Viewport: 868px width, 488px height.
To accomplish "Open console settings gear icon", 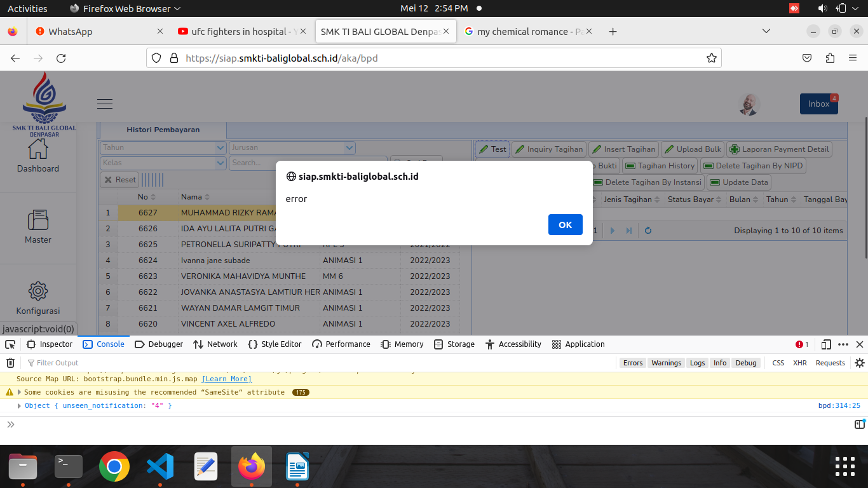I will pyautogui.click(x=859, y=363).
